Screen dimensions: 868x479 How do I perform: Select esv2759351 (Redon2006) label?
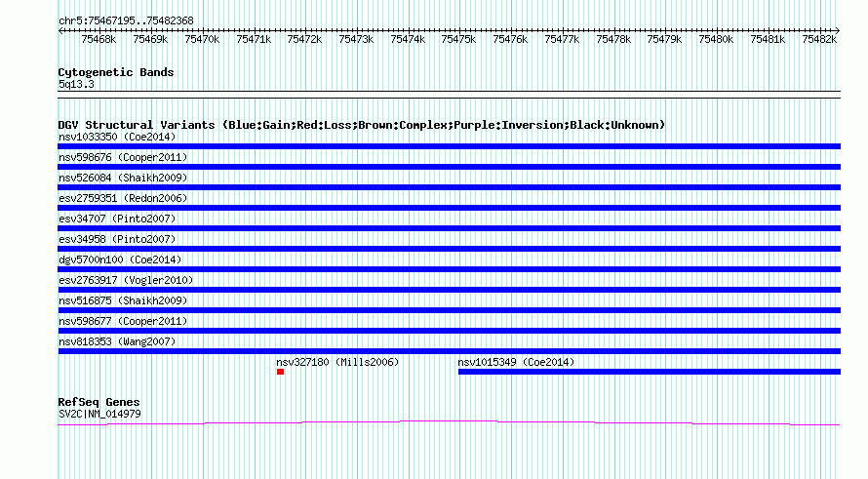click(x=123, y=198)
